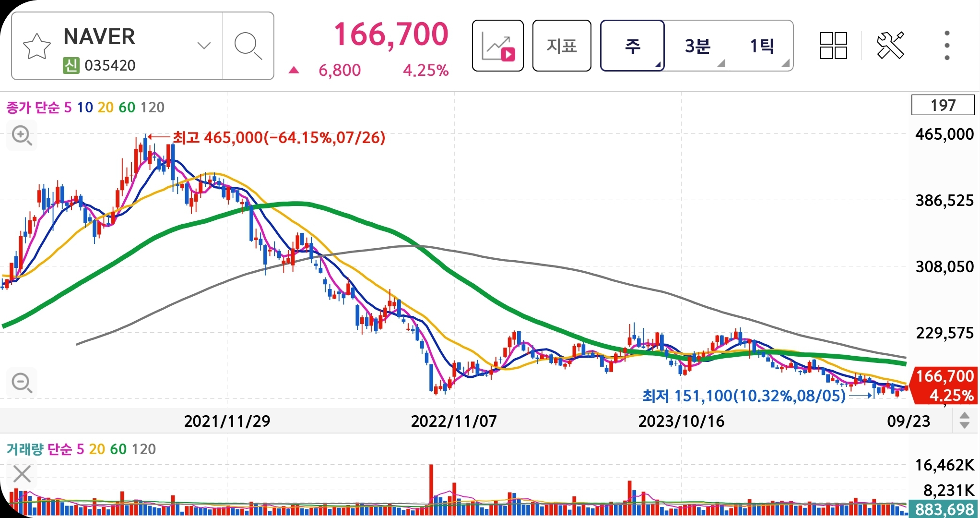Open chart tools wrench icon
The image size is (980, 518).
(x=890, y=46)
